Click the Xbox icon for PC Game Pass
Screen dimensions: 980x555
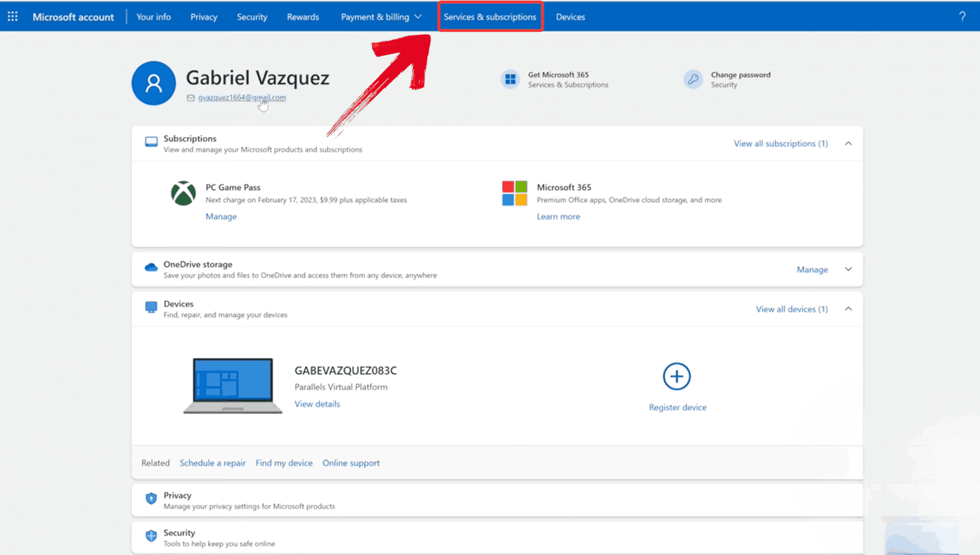click(x=183, y=193)
